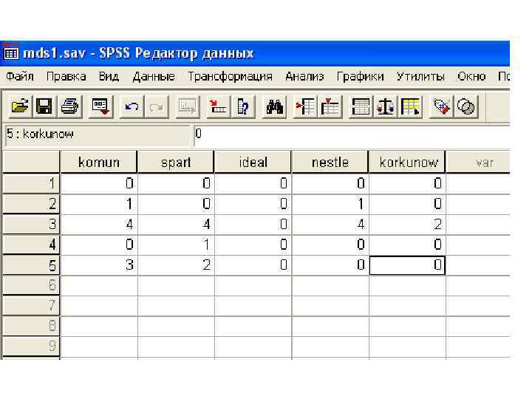Click komun cell in row 2 showing 1

(x=99, y=204)
